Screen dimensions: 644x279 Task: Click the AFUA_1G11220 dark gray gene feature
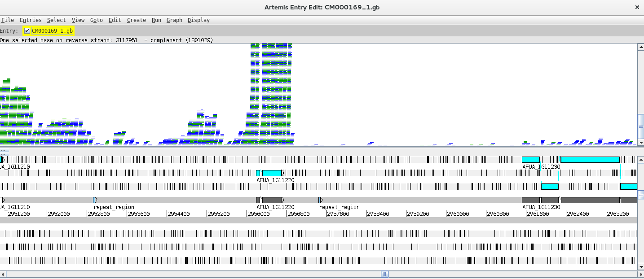[x=272, y=200]
